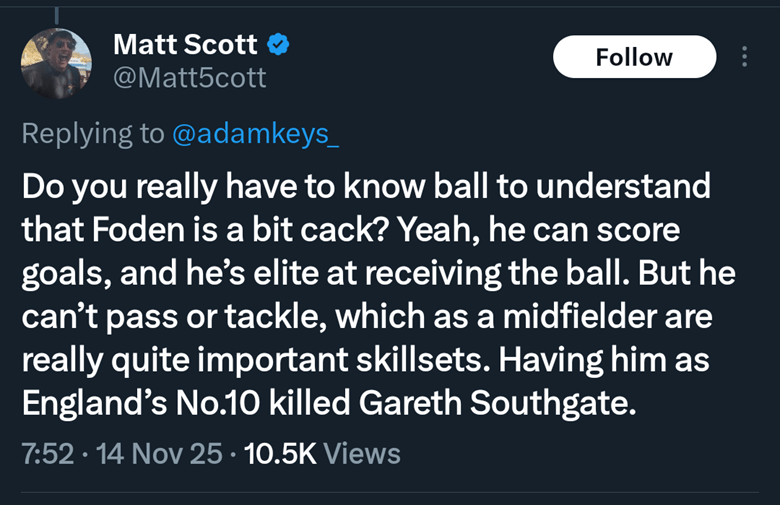Open the more options three-dot menu
Screen dimensions: 780x505
pos(744,57)
